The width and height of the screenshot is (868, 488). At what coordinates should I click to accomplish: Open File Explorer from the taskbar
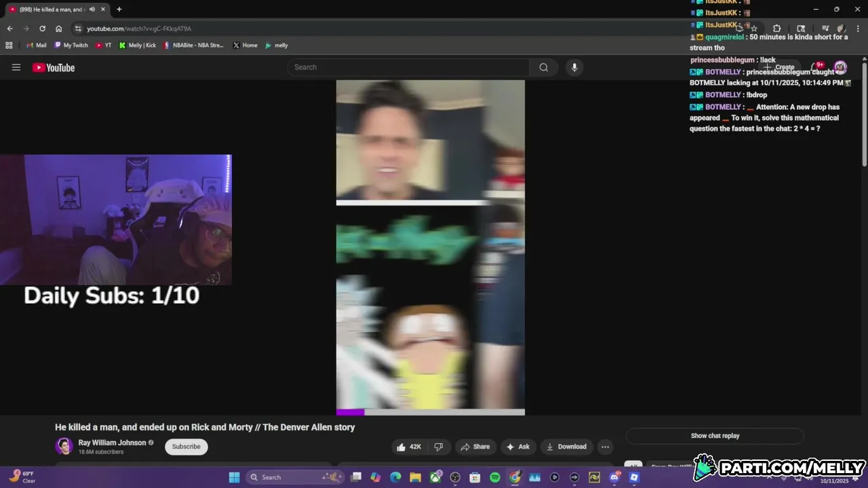coord(415,477)
